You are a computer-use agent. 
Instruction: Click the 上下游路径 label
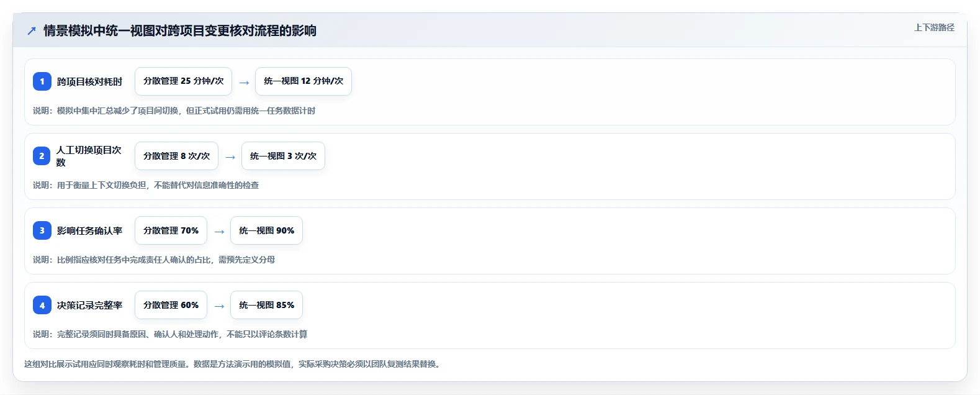934,27
